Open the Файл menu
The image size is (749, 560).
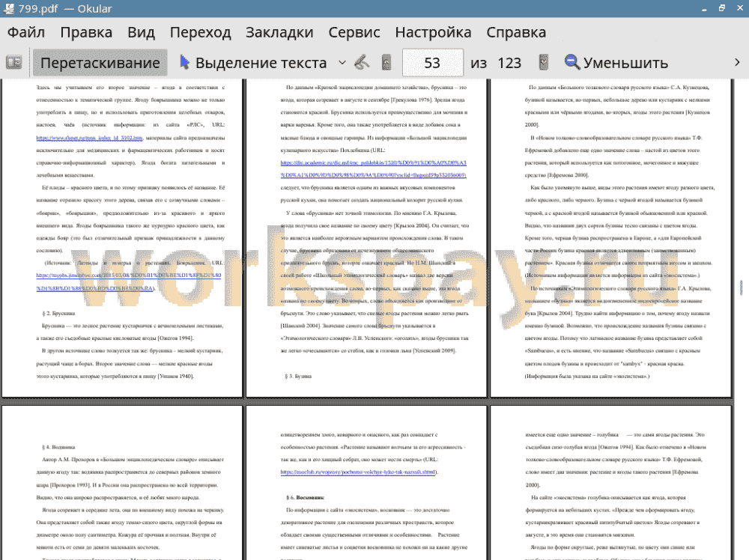(x=26, y=32)
